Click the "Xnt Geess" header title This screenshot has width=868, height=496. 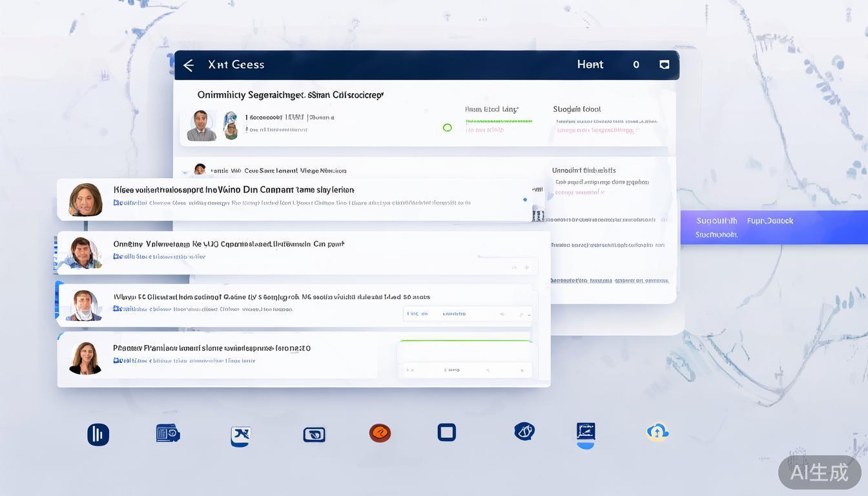pyautogui.click(x=236, y=65)
